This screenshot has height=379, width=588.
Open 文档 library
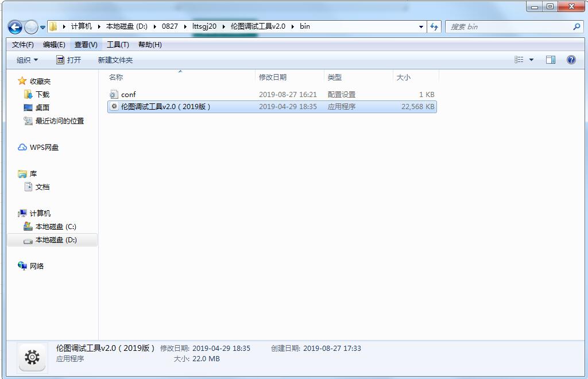point(42,187)
